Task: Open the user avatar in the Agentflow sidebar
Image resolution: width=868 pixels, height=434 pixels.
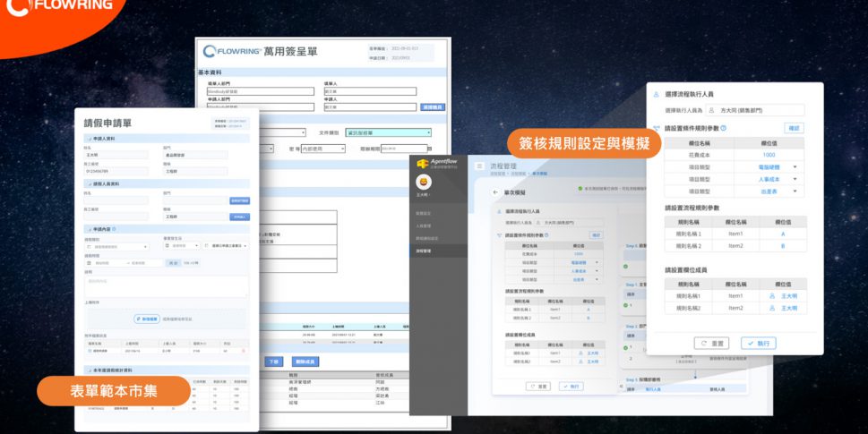Action: pos(424,182)
